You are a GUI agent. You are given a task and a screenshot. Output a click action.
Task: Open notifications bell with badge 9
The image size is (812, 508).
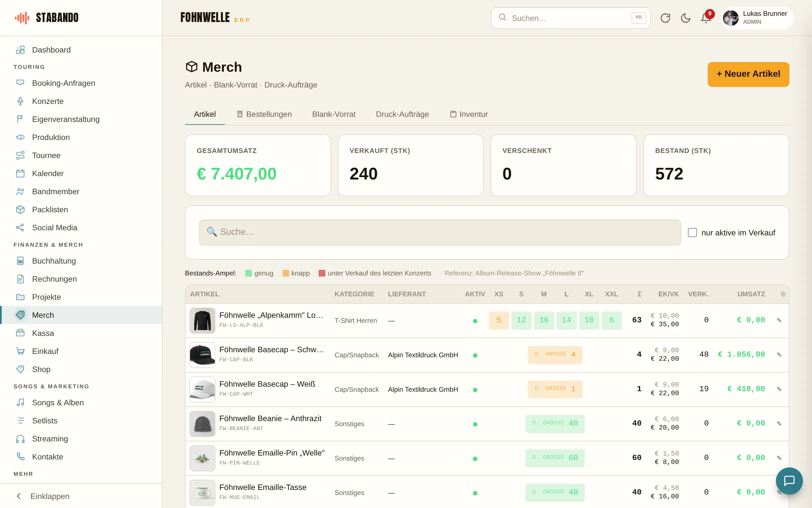[x=706, y=18]
